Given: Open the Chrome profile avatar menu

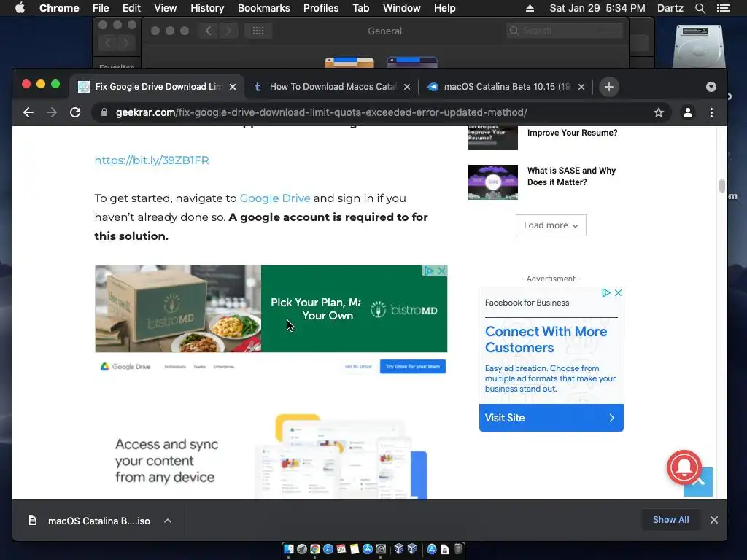Looking at the screenshot, I should click(687, 112).
